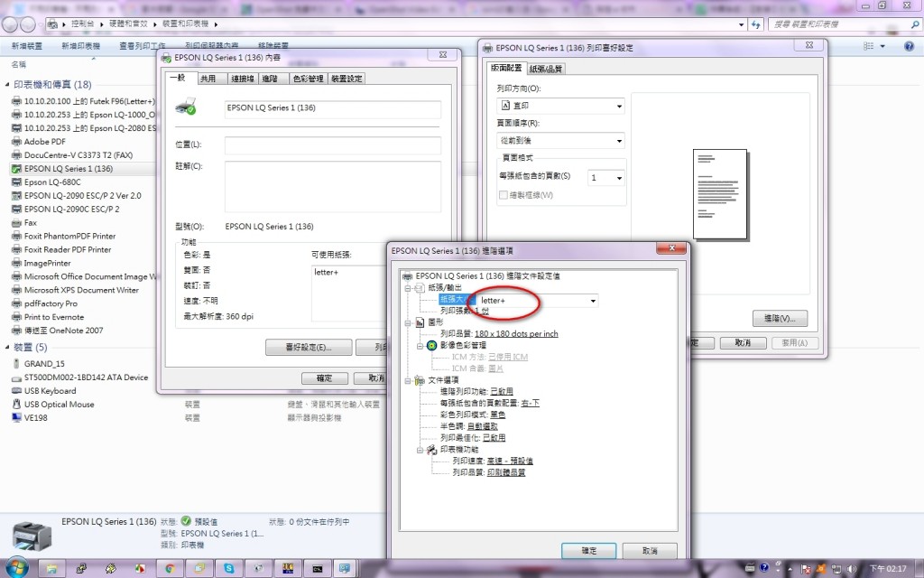924x578 pixels.
Task: Select the DocuCentre-V C3373 T2 (FAX) icon
Action: click(16, 155)
